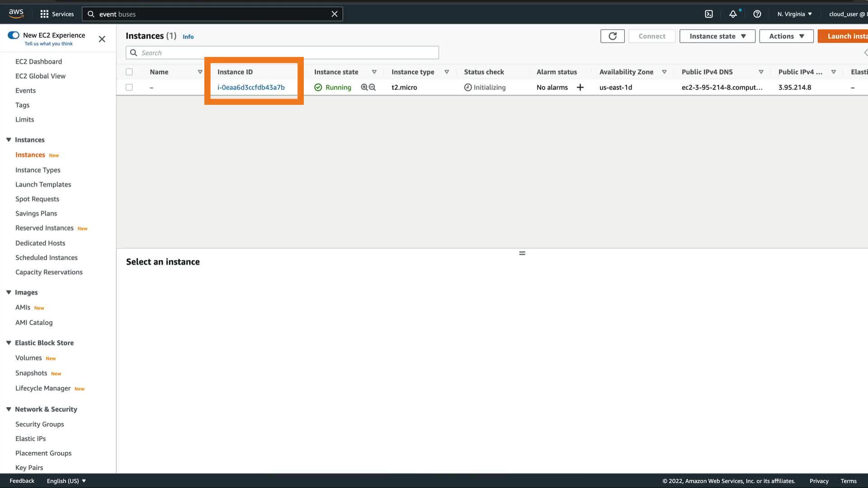
Task: Click the refresh instances icon button
Action: (612, 36)
